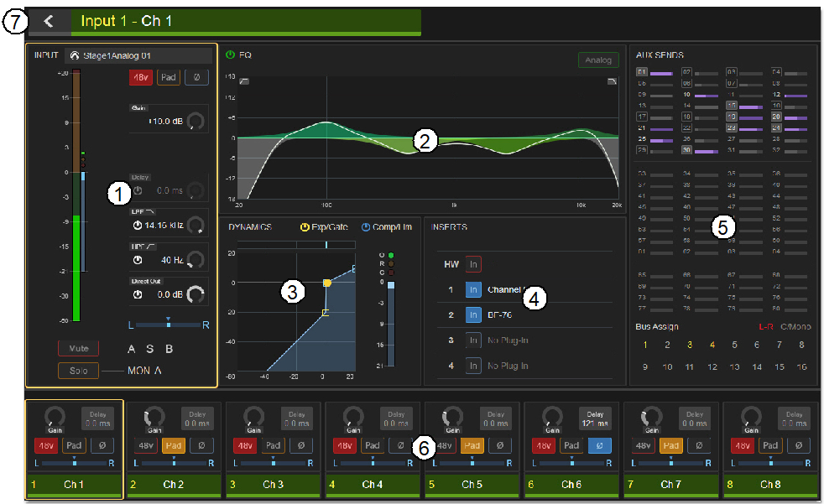Select Snapshot safe S button

149,349
